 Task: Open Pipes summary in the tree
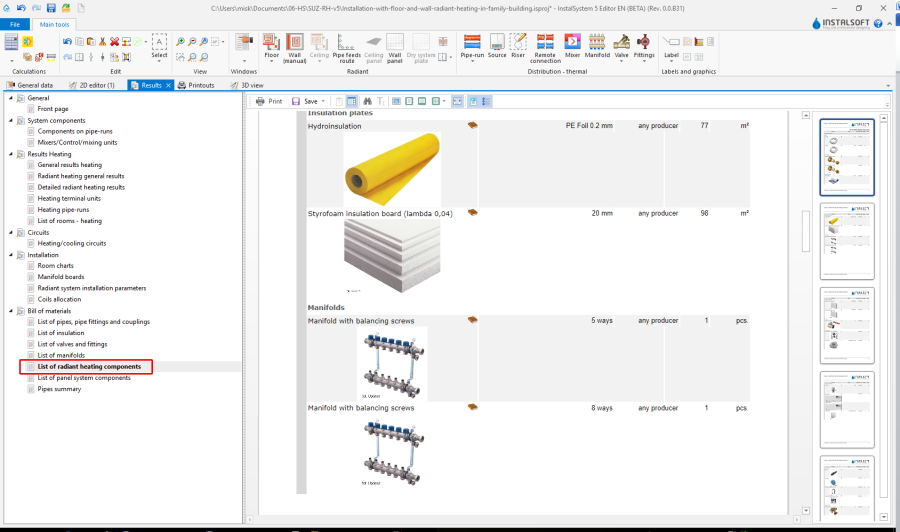click(x=59, y=389)
